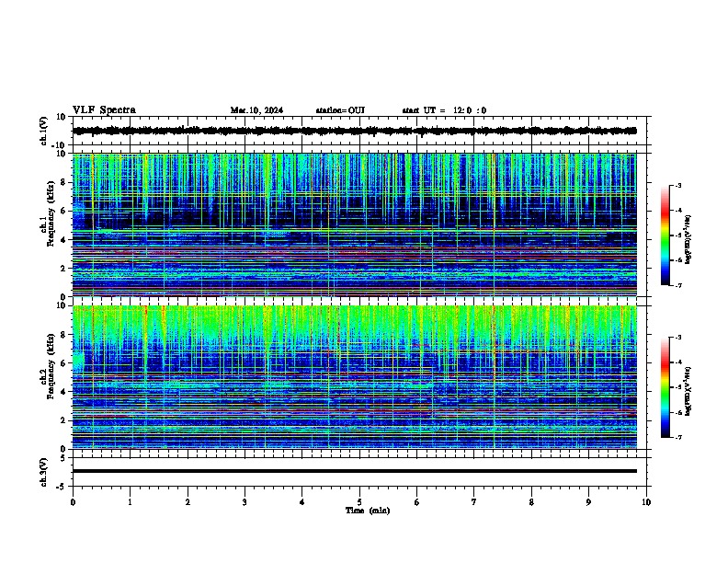Click the "10" tick on the time axis
Screen dimensions: 728x563
646,502
